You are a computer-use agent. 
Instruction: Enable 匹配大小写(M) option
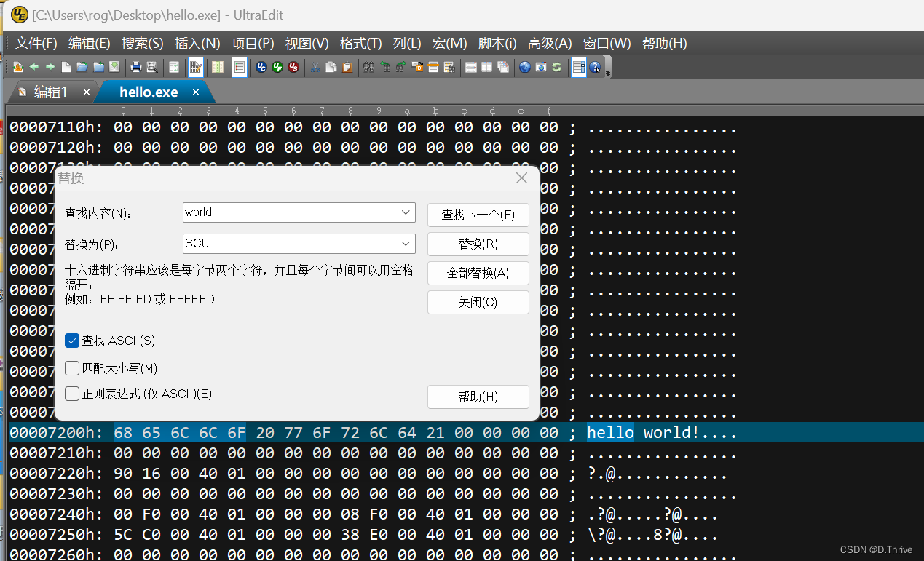tap(71, 367)
